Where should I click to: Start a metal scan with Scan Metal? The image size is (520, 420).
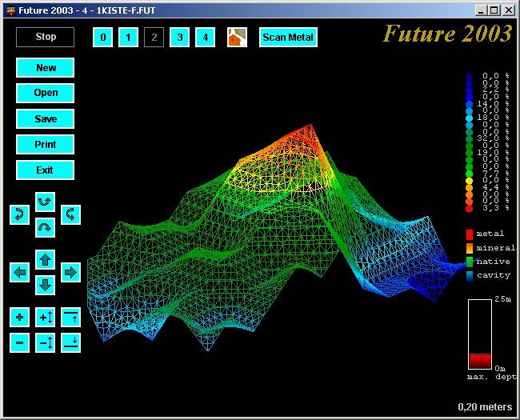pyautogui.click(x=288, y=37)
